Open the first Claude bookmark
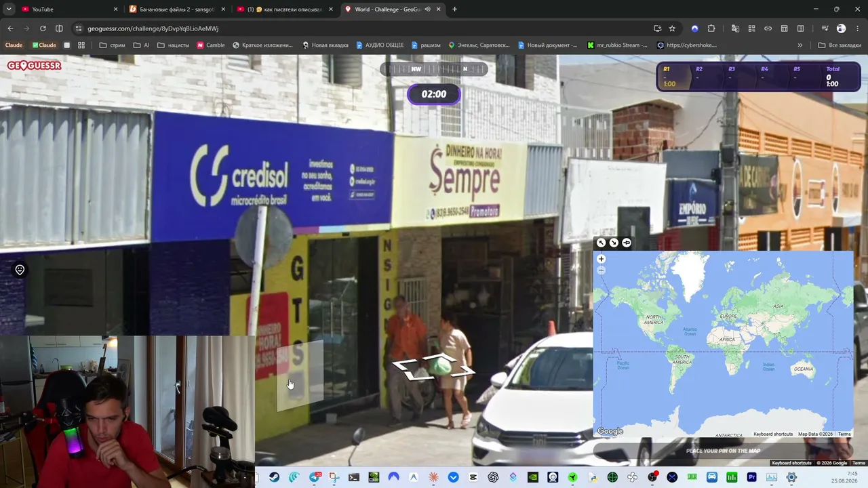Screen dimensions: 868x488 pos(14,45)
